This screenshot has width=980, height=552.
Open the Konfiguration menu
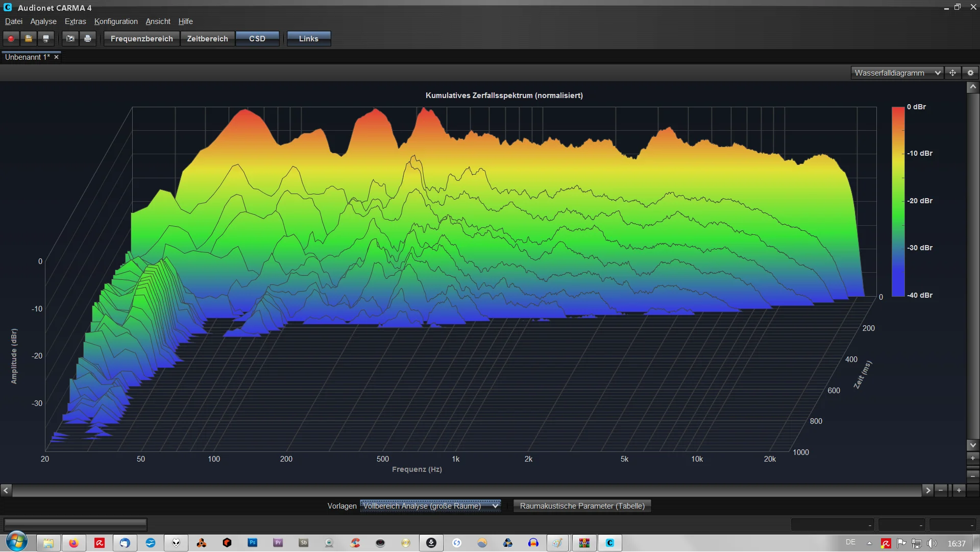click(x=116, y=21)
